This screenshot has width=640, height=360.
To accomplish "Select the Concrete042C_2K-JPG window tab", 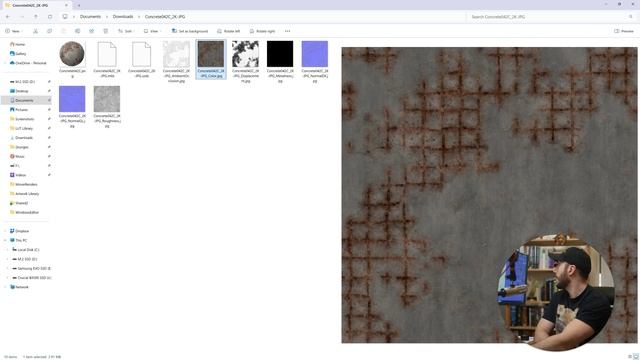I will 36,5.
